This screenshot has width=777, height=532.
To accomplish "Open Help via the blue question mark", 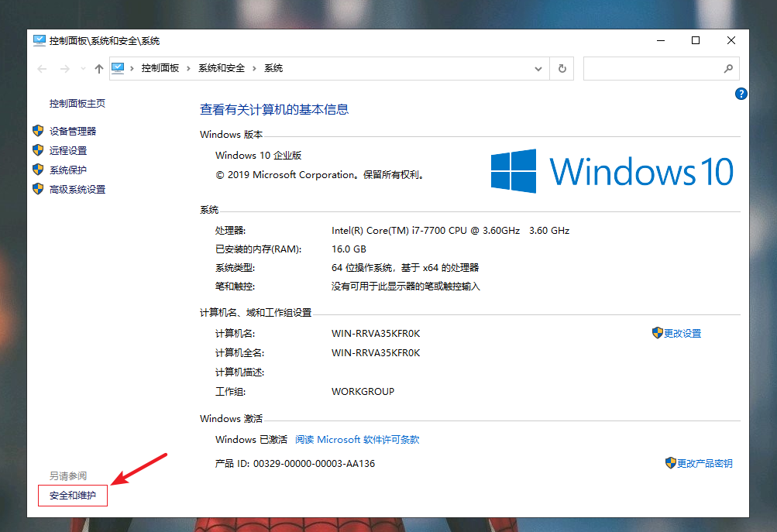I will click(741, 94).
